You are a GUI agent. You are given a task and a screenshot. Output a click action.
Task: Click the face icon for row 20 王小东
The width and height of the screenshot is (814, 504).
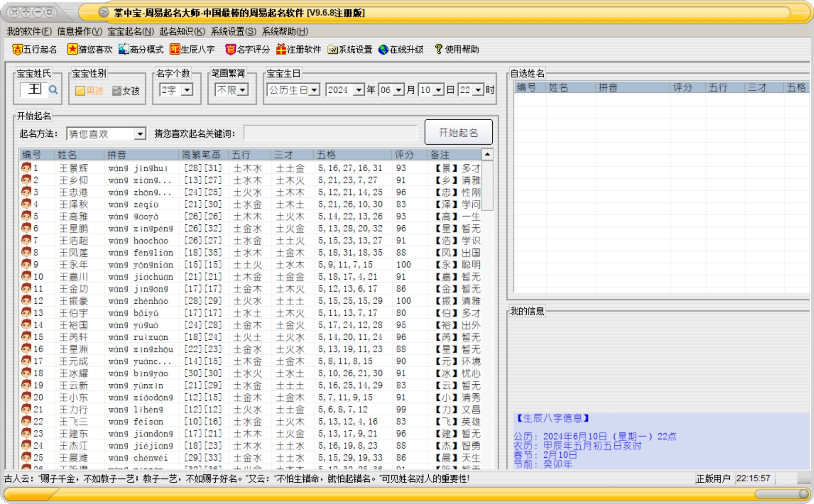26,397
